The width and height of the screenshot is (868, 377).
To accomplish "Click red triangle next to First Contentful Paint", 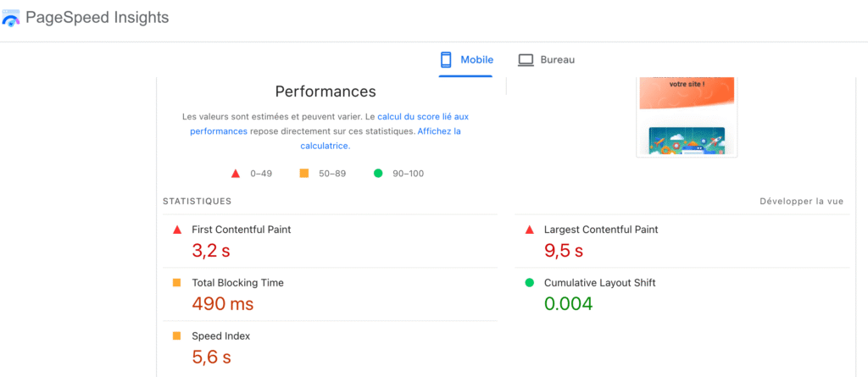I will click(177, 230).
